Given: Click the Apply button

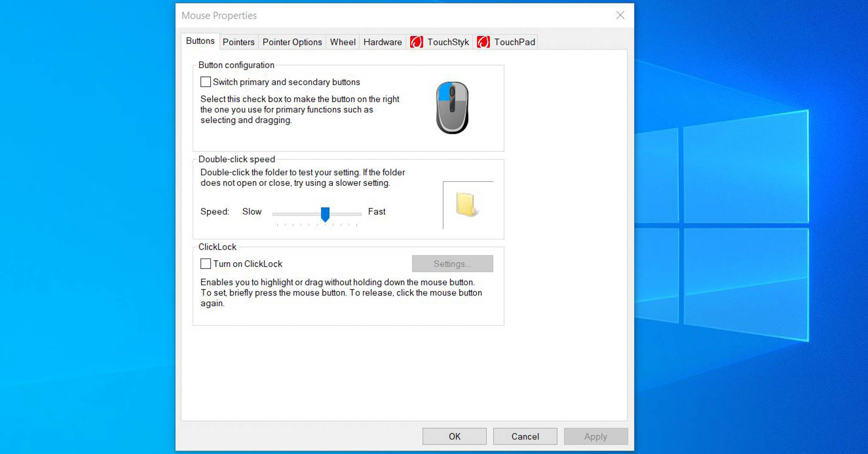Looking at the screenshot, I should click(595, 436).
